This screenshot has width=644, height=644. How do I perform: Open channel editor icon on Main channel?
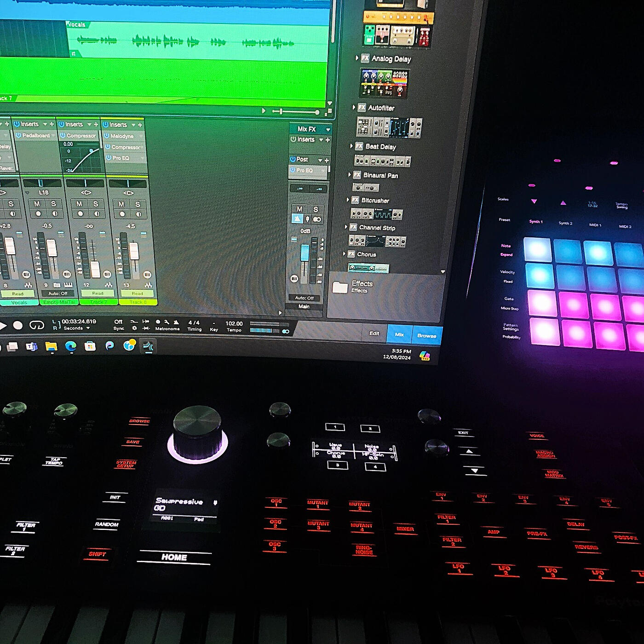[294, 279]
